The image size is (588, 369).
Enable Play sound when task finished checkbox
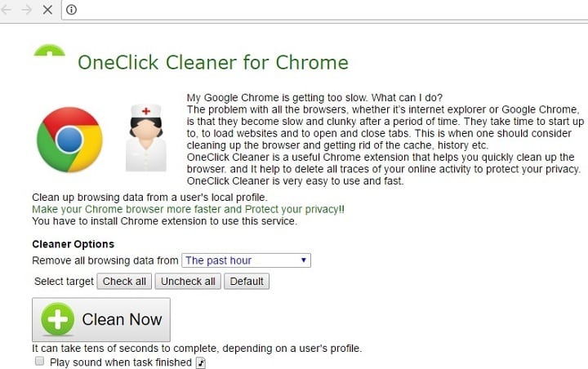coord(39,361)
